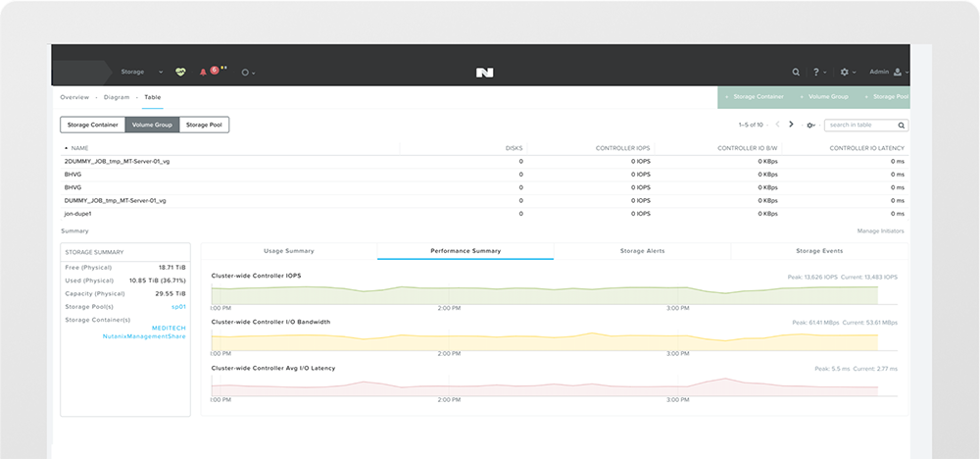Click the add Storage Pool button
The image size is (980, 459).
[x=886, y=97]
